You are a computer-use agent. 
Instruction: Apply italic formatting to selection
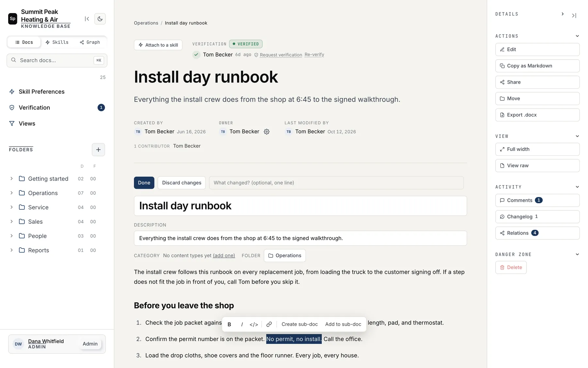tap(242, 324)
